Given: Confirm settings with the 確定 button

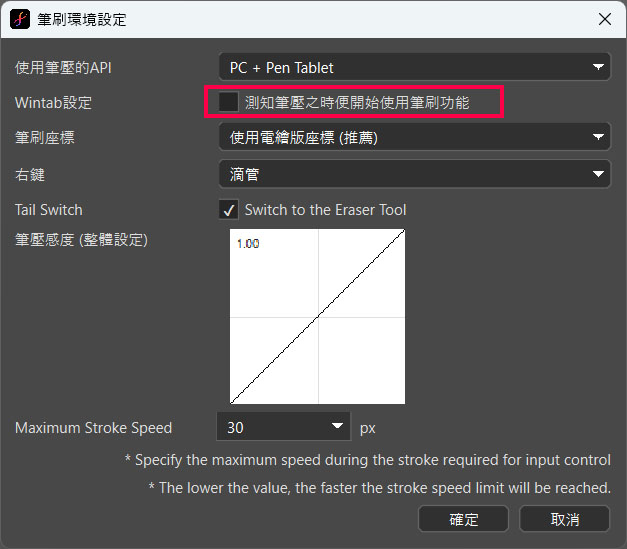Looking at the screenshot, I should 463,519.
